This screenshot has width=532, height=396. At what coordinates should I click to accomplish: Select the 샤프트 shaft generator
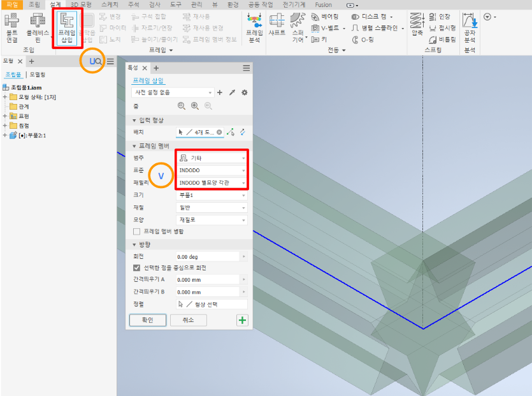tap(277, 24)
